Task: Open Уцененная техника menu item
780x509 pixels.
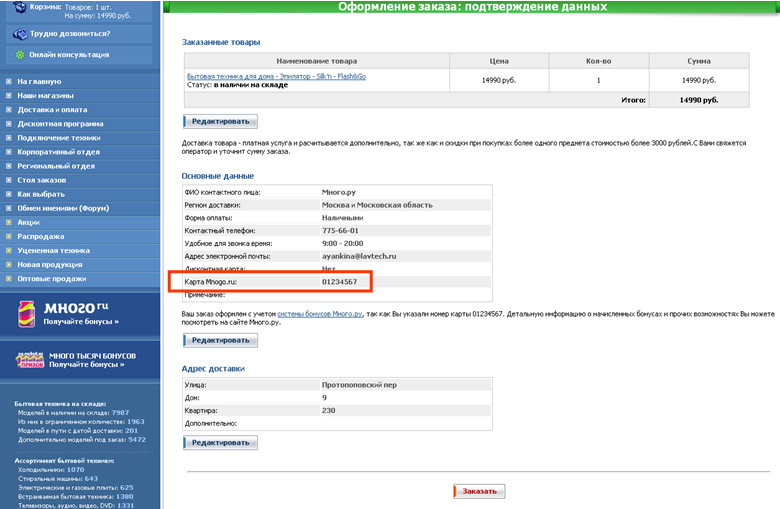Action: (x=54, y=251)
